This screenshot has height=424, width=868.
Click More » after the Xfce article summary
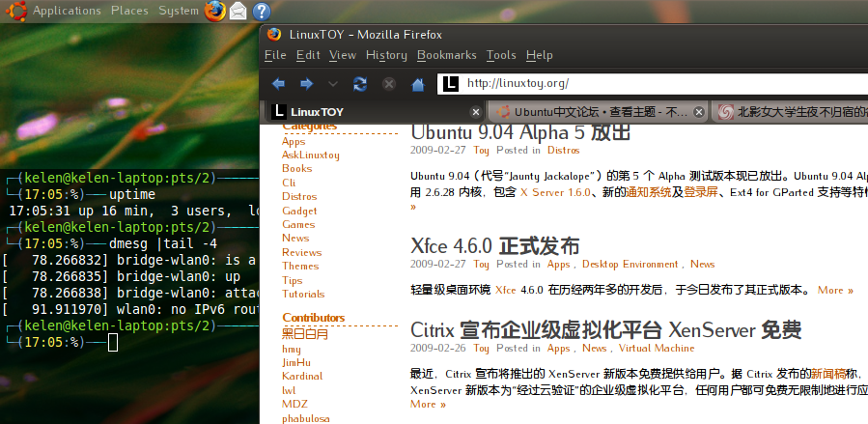835,290
